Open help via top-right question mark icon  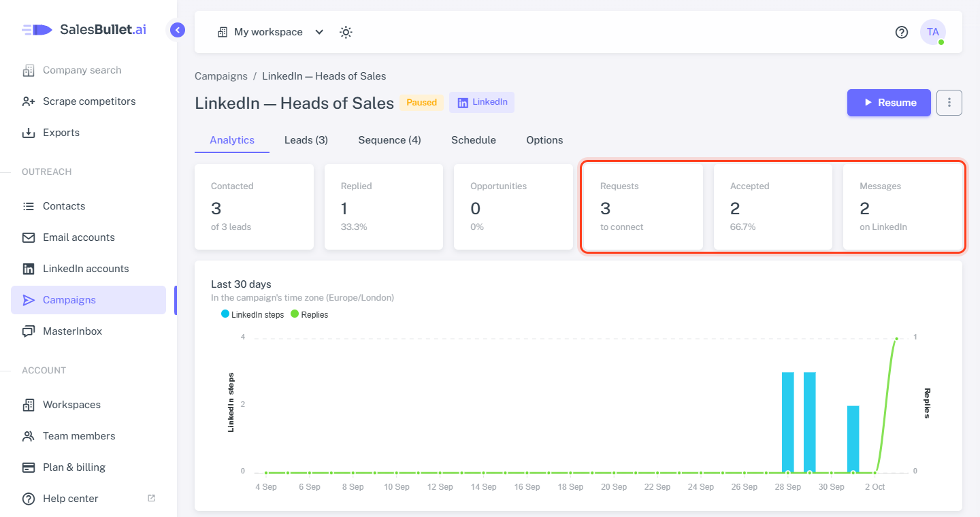coord(902,32)
